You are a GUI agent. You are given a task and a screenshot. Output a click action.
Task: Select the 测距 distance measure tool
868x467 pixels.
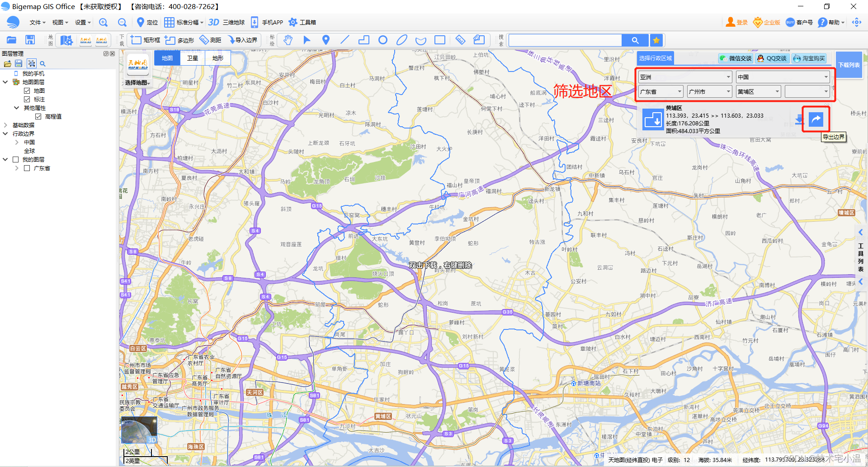(x=211, y=40)
